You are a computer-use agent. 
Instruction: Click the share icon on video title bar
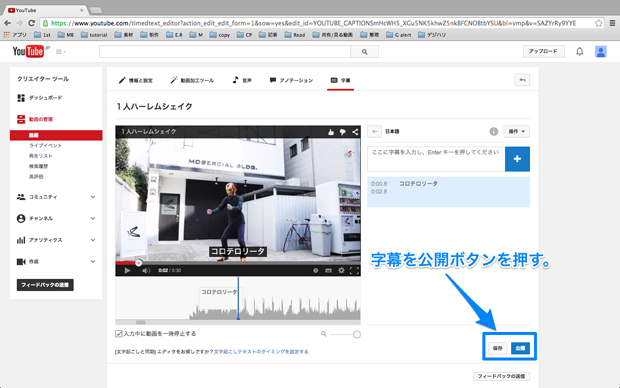[355, 132]
